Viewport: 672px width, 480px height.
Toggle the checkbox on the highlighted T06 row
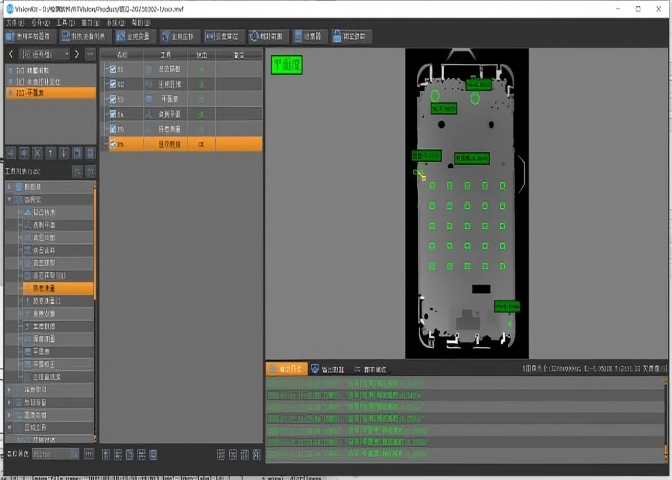coord(112,144)
